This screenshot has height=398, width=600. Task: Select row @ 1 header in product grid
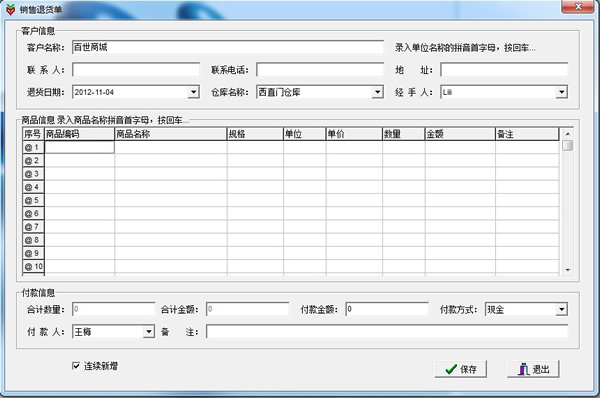pos(33,147)
